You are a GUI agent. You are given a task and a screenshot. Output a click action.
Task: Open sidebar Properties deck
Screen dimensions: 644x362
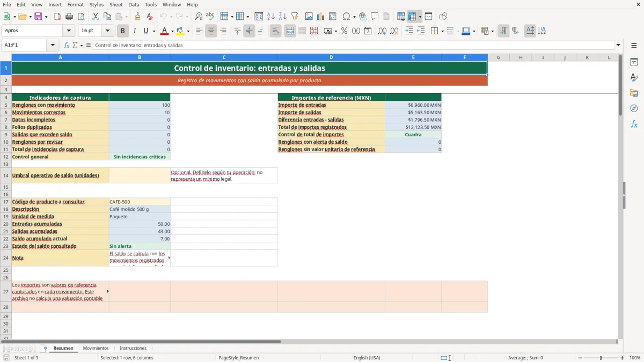(634, 62)
